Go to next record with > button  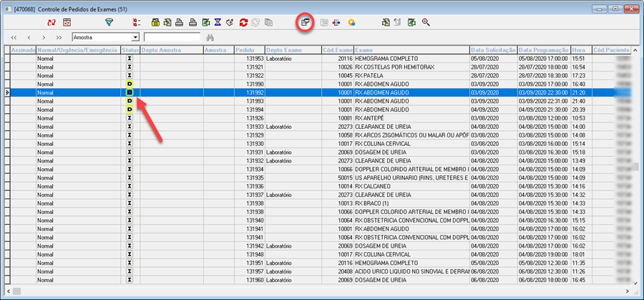[44, 37]
